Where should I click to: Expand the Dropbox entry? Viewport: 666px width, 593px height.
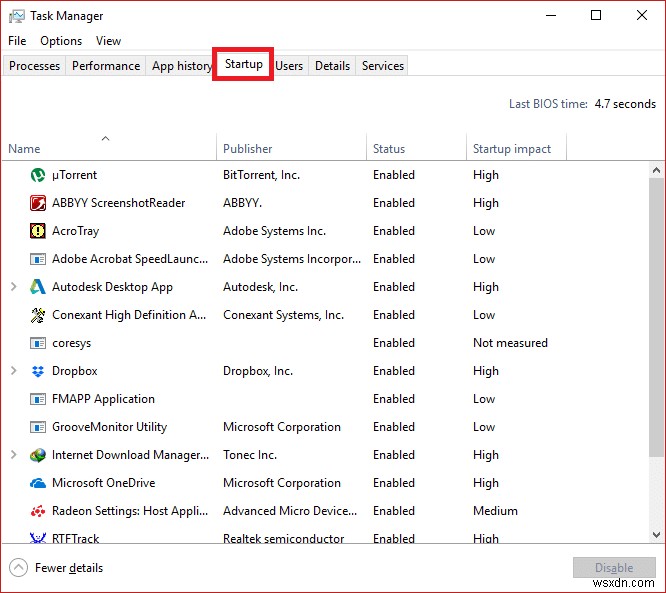(x=14, y=371)
